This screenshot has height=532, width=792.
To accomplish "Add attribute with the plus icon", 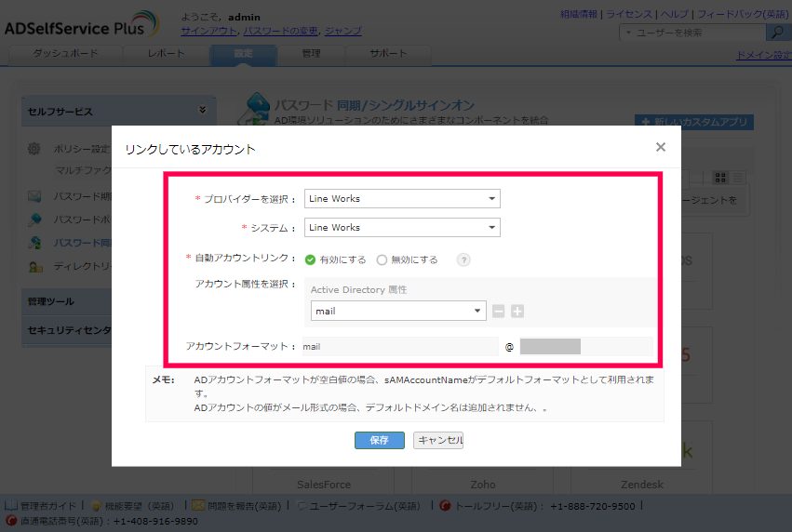I will 517,312.
